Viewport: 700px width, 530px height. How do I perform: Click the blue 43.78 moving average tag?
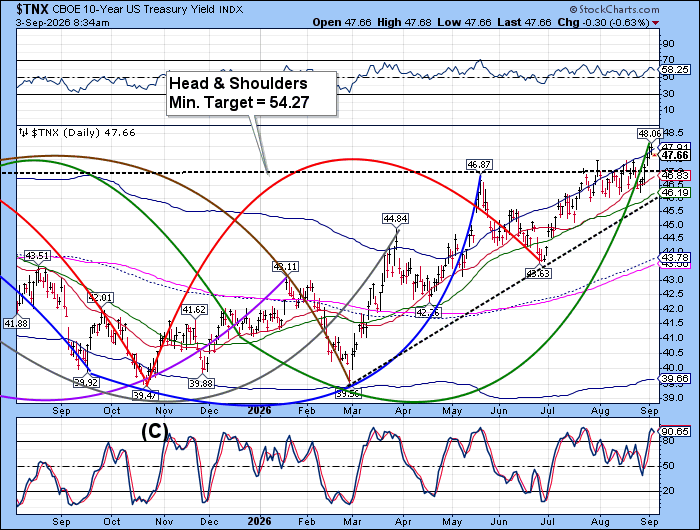pos(676,257)
